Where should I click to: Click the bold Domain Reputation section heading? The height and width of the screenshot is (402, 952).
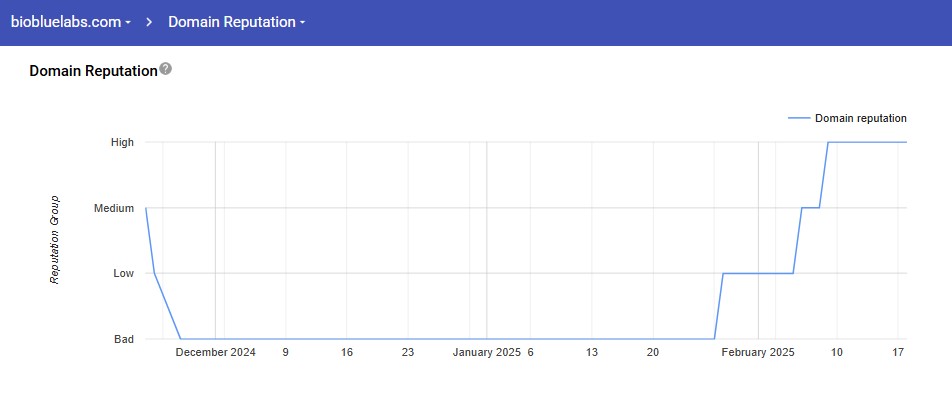click(93, 71)
